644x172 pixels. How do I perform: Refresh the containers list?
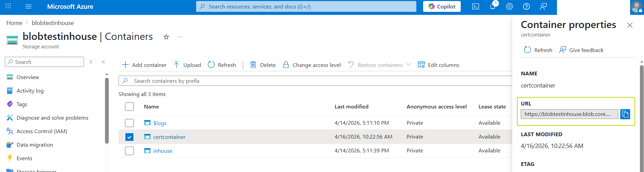pos(222,65)
